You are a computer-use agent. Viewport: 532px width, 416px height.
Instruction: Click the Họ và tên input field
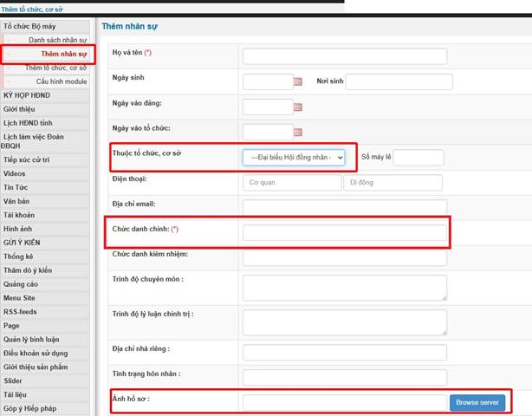tap(344, 57)
